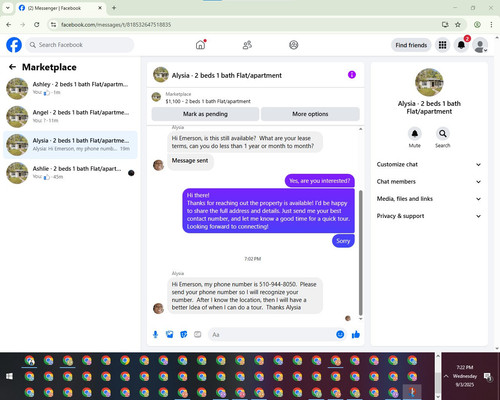Search in conversation with the magnifier icon
Screen dimensions: 500x400
pos(443,134)
